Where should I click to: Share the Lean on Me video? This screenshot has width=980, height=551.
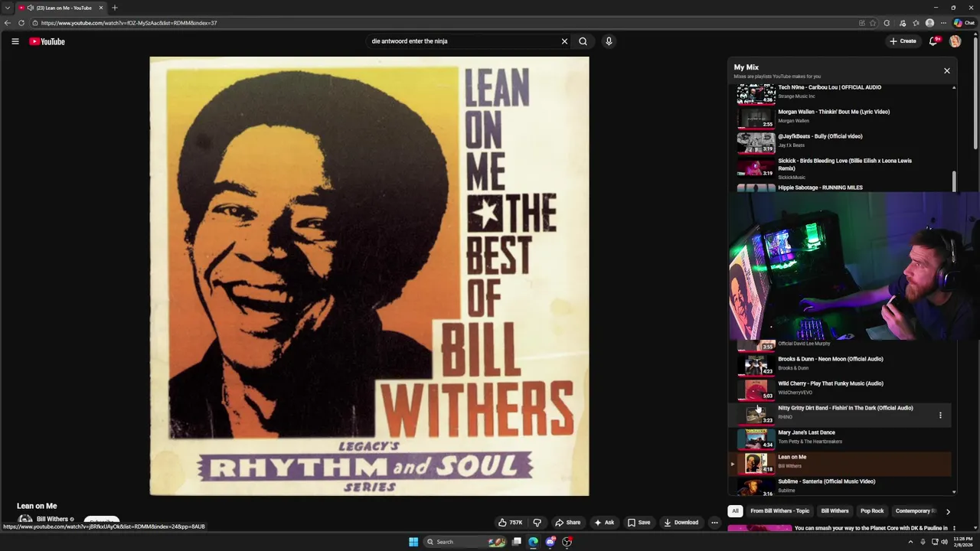567,523
